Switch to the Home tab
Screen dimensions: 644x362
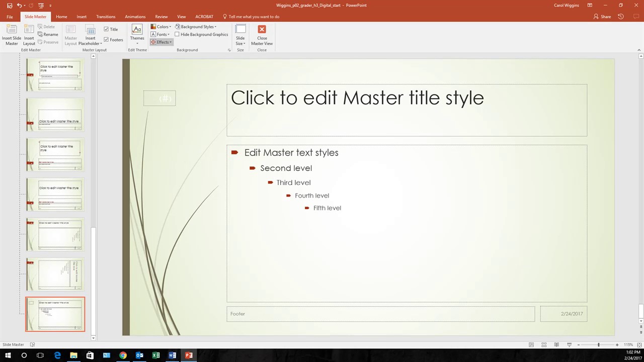(61, 17)
